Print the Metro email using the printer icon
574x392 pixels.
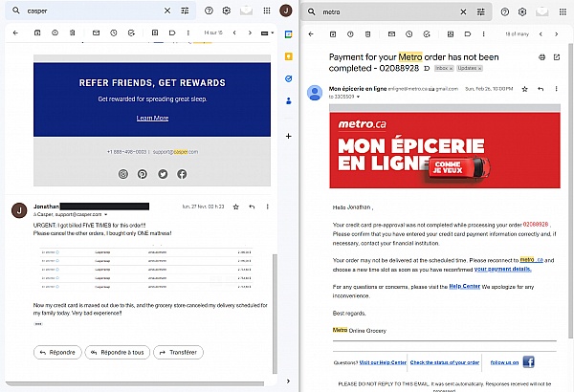coord(542,57)
